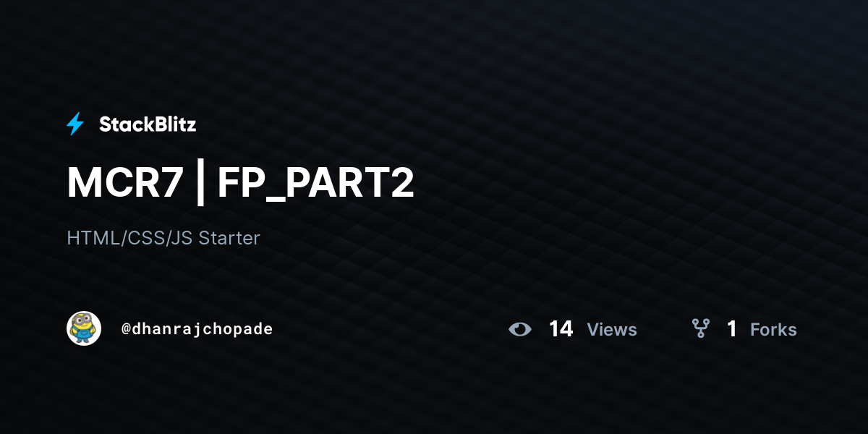The image size is (868, 434).
Task: Click the Blitz part of StackBlitz wordmark
Action: (x=175, y=124)
